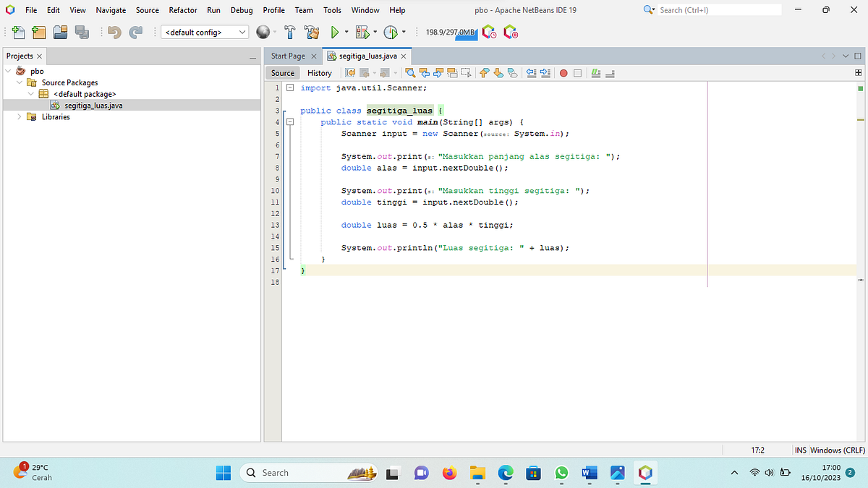The height and width of the screenshot is (488, 868).
Task: Click the Open Project folder icon
Action: (x=60, y=32)
